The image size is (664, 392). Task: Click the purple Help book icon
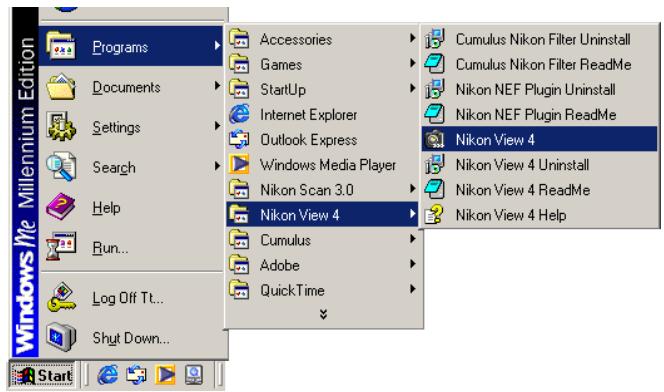[x=61, y=207]
